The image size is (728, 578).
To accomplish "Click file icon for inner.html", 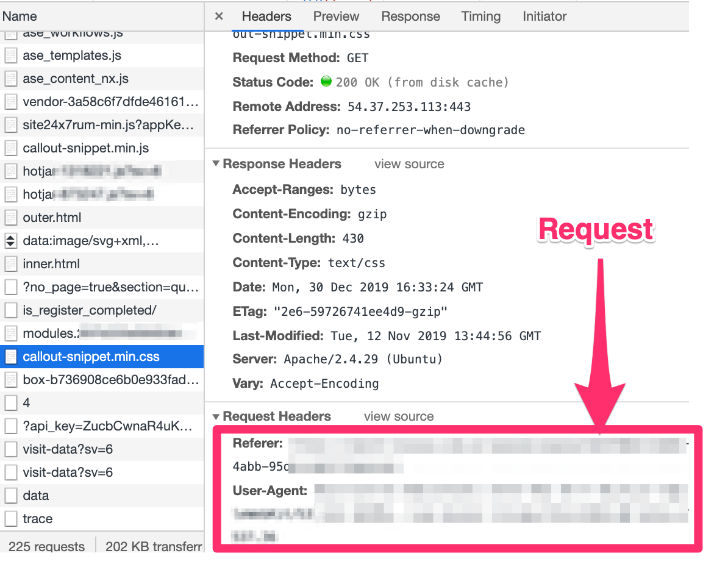I will click(10, 264).
